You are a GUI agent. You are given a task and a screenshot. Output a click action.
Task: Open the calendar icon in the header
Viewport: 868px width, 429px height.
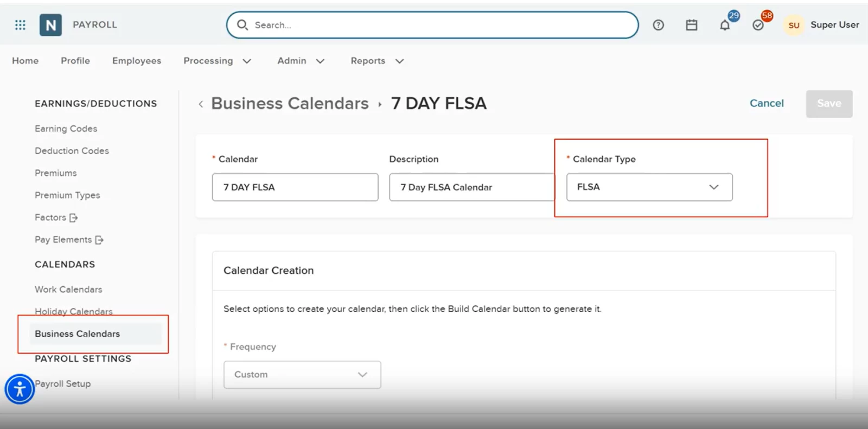691,25
